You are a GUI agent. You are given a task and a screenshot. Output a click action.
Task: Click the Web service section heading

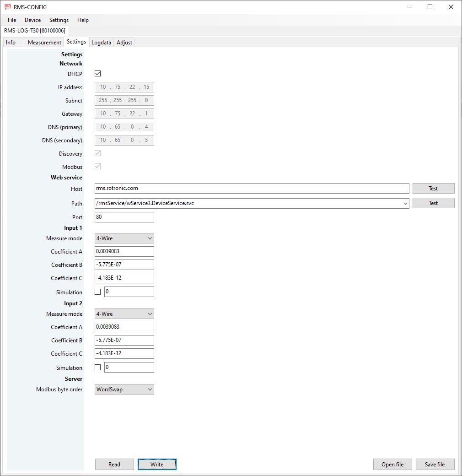point(66,177)
